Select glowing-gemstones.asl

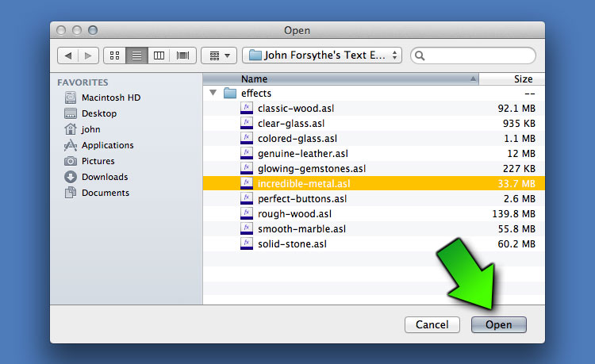[374, 168]
